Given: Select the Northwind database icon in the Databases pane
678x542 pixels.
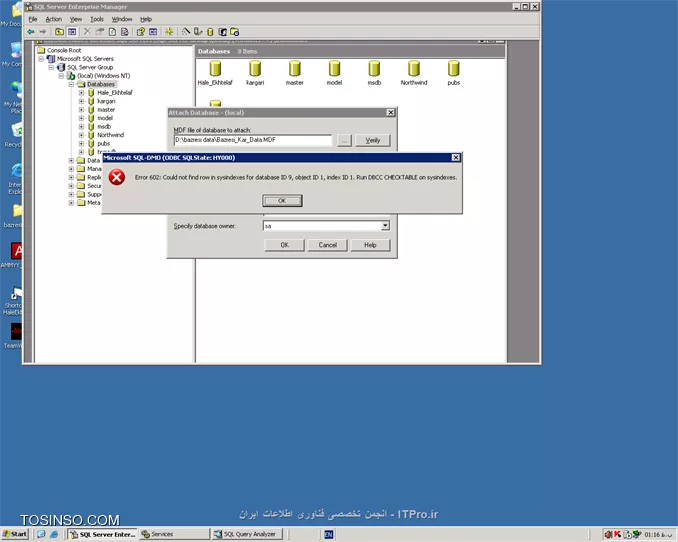Looking at the screenshot, I should coord(414,73).
